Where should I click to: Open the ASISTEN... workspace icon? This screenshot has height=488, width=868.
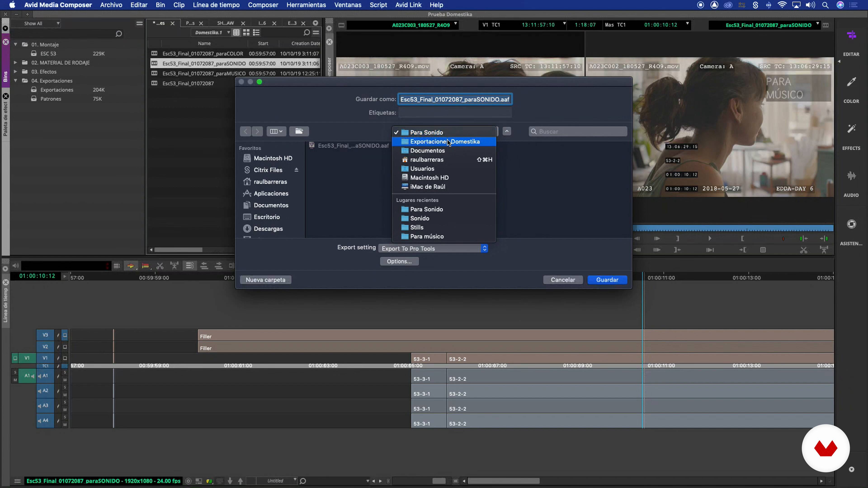pyautogui.click(x=851, y=224)
